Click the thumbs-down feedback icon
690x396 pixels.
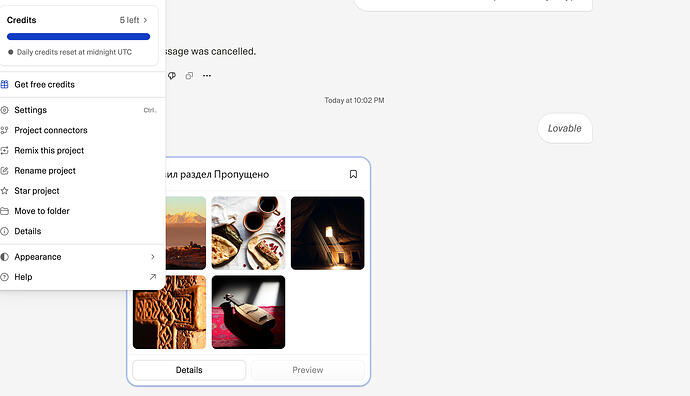pos(172,76)
